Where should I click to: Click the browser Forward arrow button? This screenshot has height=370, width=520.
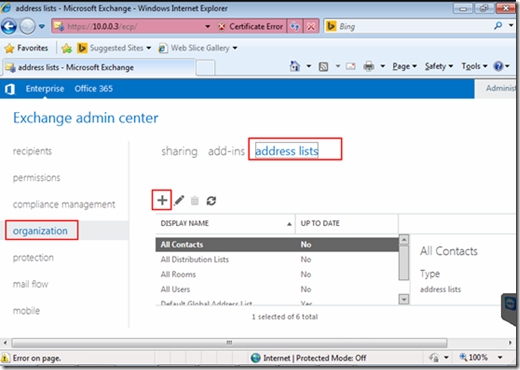[x=27, y=26]
